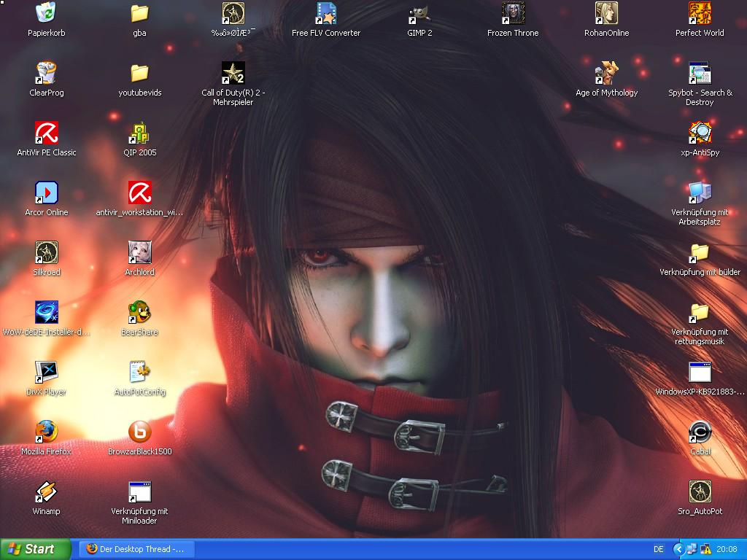
Task: Select the DivX Player shortcut
Action: click(47, 372)
